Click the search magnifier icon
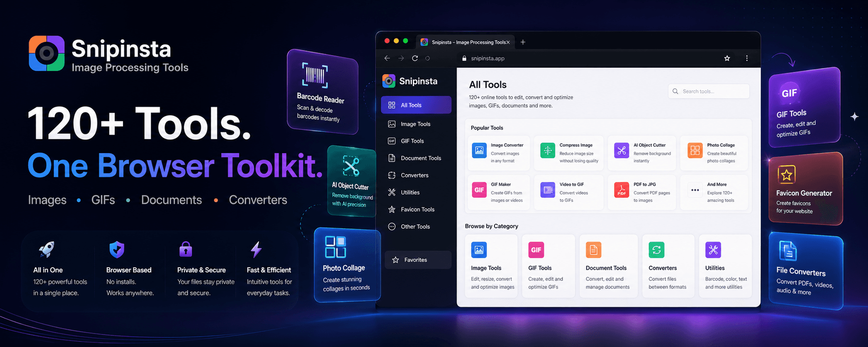This screenshot has width=868, height=347. click(675, 91)
